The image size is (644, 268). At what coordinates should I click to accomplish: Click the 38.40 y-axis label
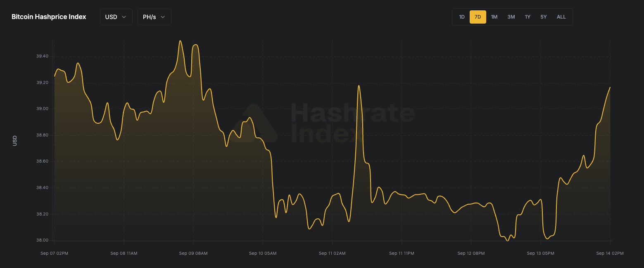coord(43,188)
